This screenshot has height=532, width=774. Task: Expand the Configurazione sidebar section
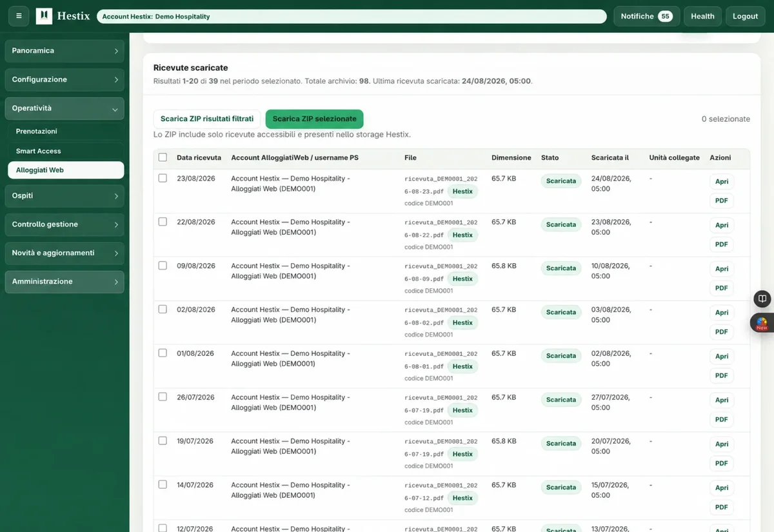64,80
